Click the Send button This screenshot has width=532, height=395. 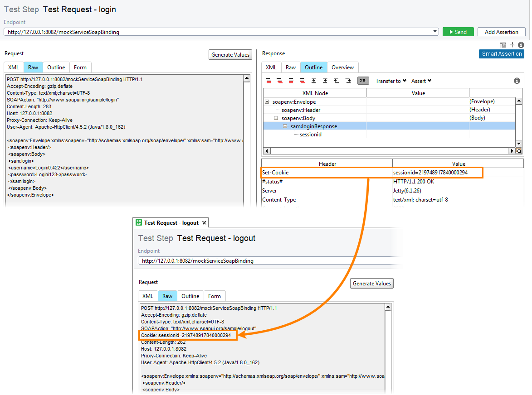[458, 32]
